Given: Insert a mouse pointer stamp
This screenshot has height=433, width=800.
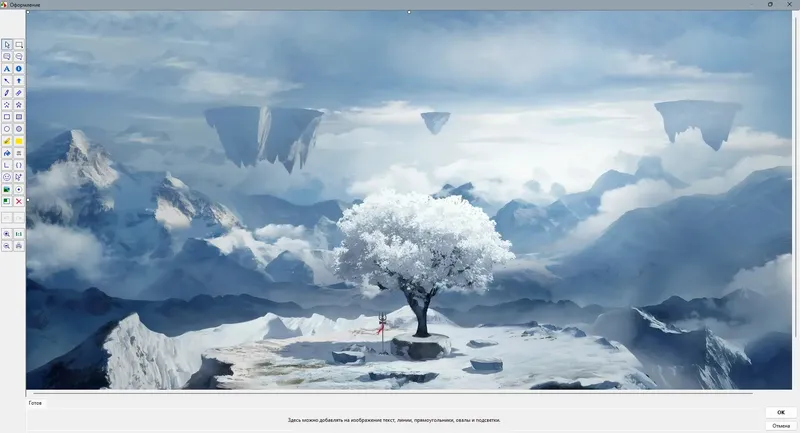Looking at the screenshot, I should click(19, 177).
